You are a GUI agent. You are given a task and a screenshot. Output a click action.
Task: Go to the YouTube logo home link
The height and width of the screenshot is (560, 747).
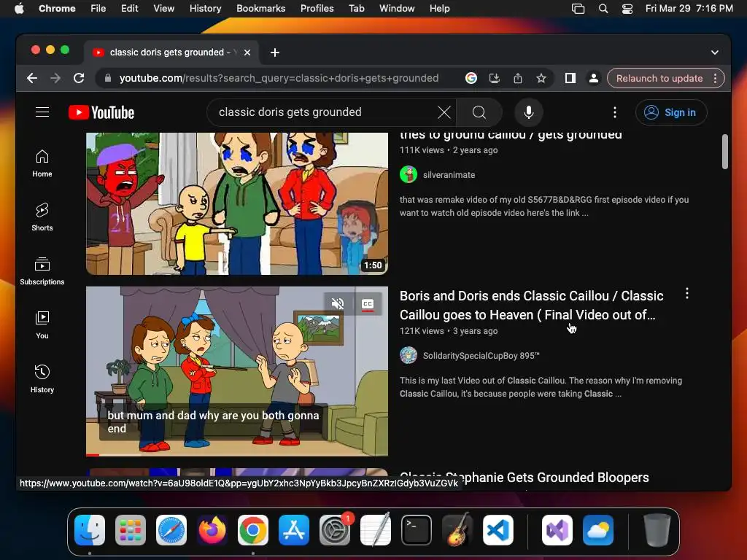101,112
